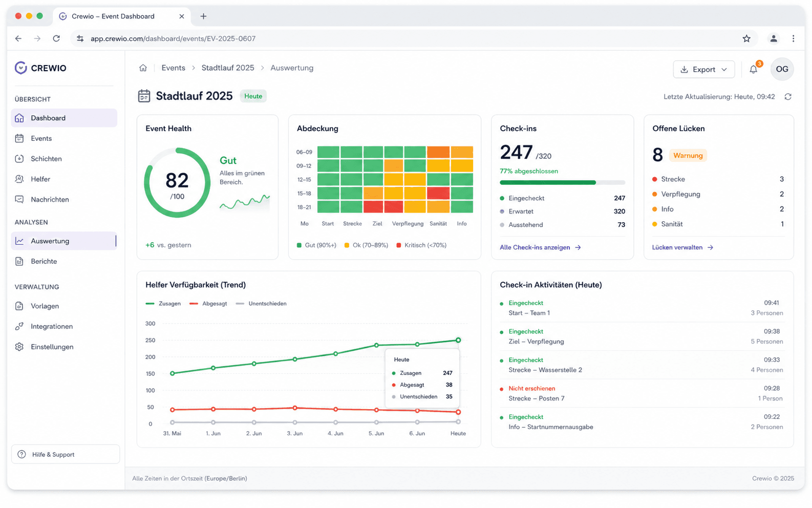Click the red Sanität 15–18 heatmap cell
The image size is (812, 508).
click(x=439, y=193)
